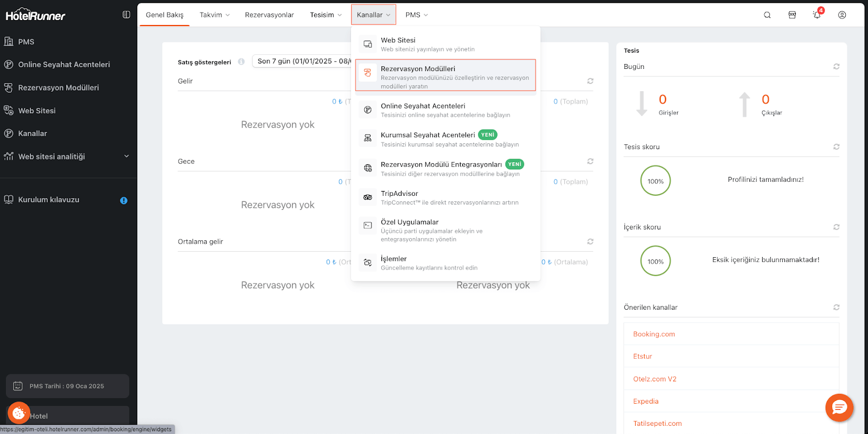The width and height of the screenshot is (868, 434).
Task: Expand the PMS menu in top navigation
Action: (x=416, y=15)
